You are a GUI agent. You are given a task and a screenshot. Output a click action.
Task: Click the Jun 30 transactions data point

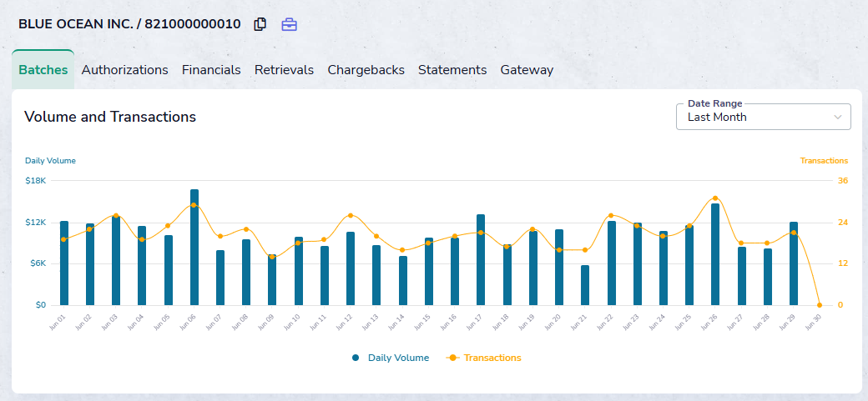point(819,305)
